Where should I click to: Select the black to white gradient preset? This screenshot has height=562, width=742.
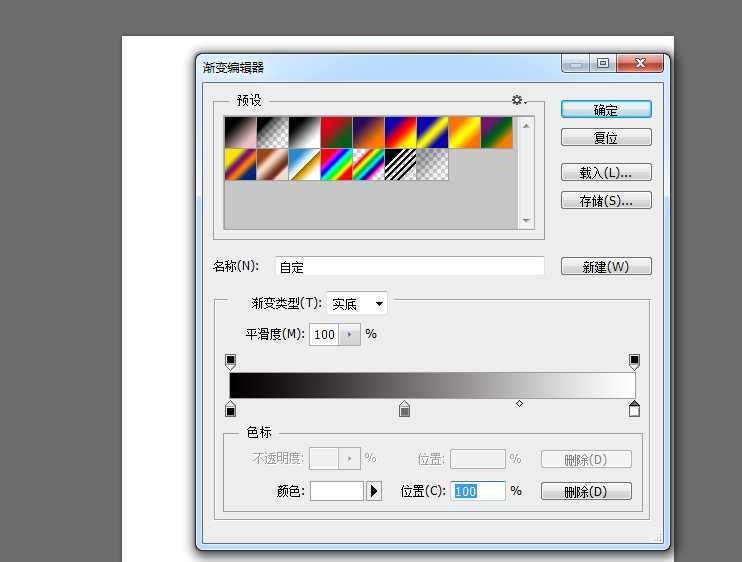click(x=304, y=132)
